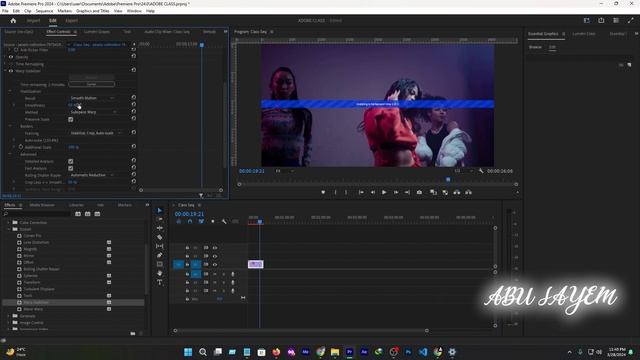The height and width of the screenshot is (360, 640).
Task: Open Button Editor plus in Program monitor
Action: pos(517,193)
